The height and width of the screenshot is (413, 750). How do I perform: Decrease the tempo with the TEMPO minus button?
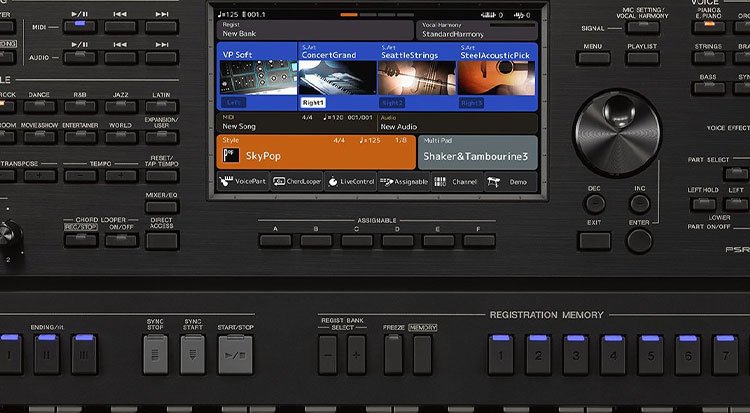[x=80, y=176]
